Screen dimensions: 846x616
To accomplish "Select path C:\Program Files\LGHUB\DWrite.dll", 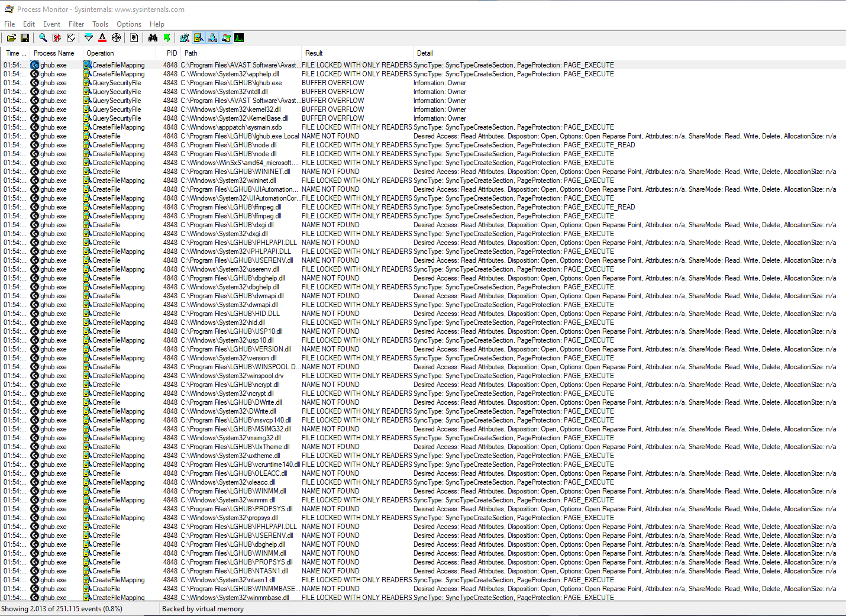I will [231, 402].
